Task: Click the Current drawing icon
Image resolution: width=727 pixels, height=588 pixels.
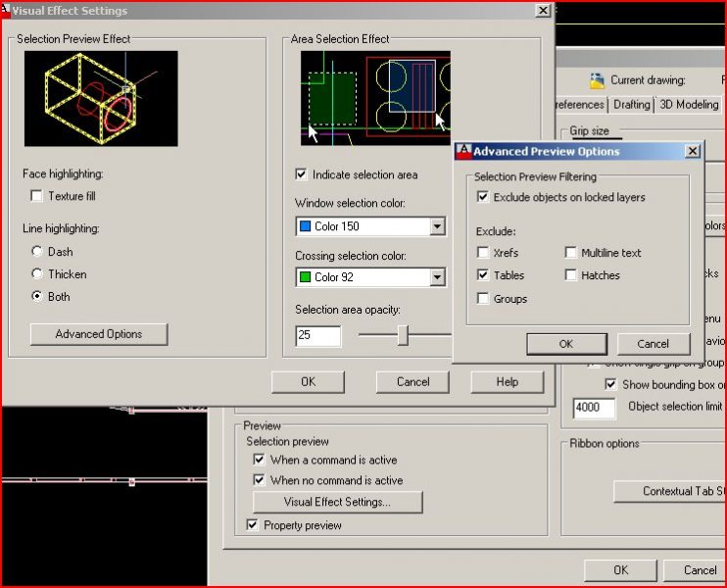Action: pyautogui.click(x=597, y=80)
